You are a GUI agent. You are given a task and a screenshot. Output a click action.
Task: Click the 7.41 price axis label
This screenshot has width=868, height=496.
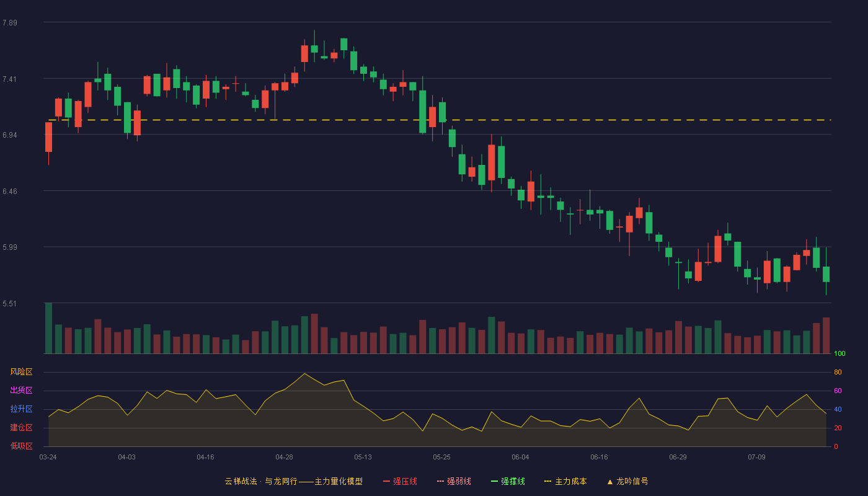tap(10, 79)
